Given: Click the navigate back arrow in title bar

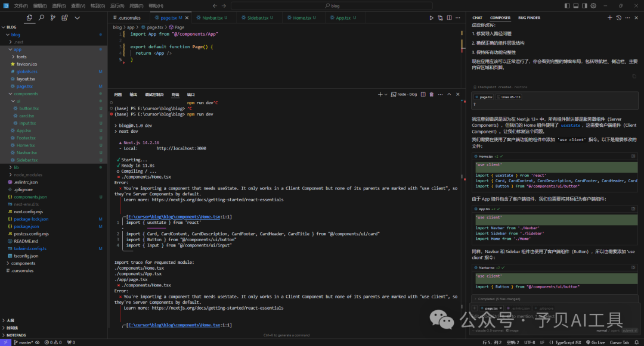Looking at the screenshot, I should coord(215,6).
